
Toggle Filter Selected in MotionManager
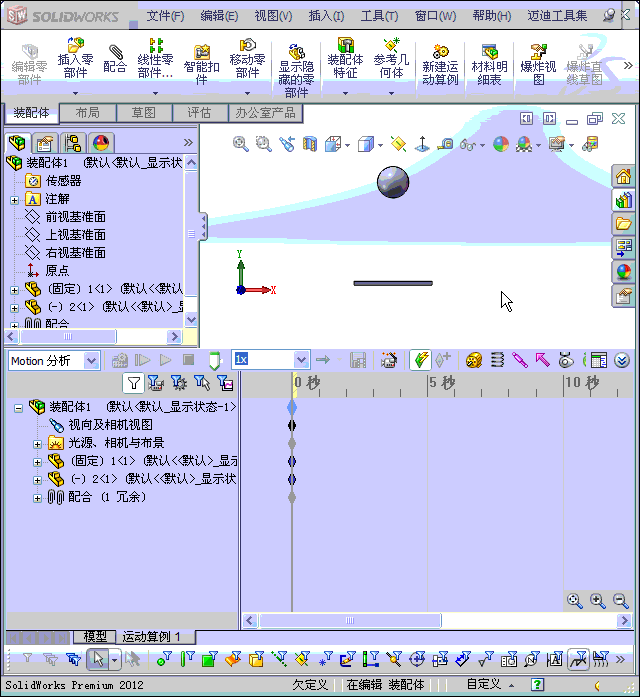(x=202, y=383)
